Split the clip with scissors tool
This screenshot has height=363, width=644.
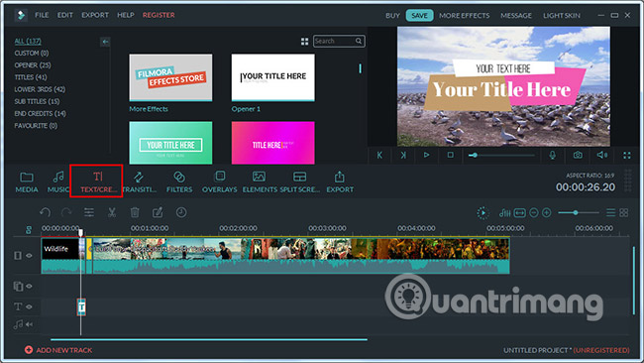[x=112, y=212]
